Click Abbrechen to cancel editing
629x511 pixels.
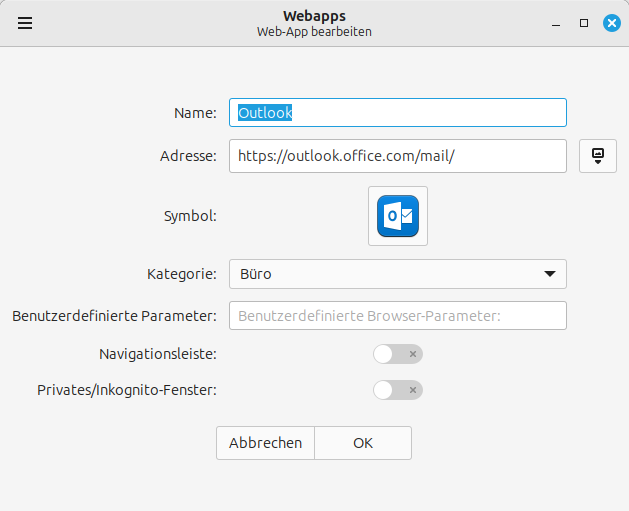(x=266, y=443)
